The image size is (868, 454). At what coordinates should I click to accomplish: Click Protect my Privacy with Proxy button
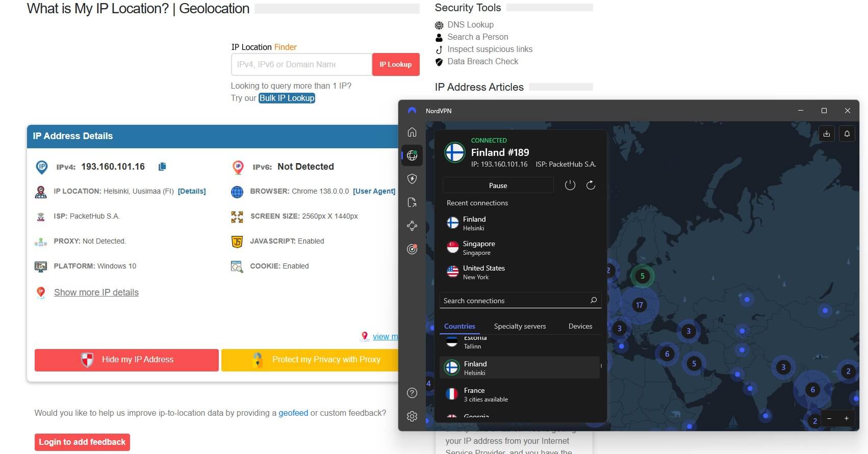coord(310,360)
